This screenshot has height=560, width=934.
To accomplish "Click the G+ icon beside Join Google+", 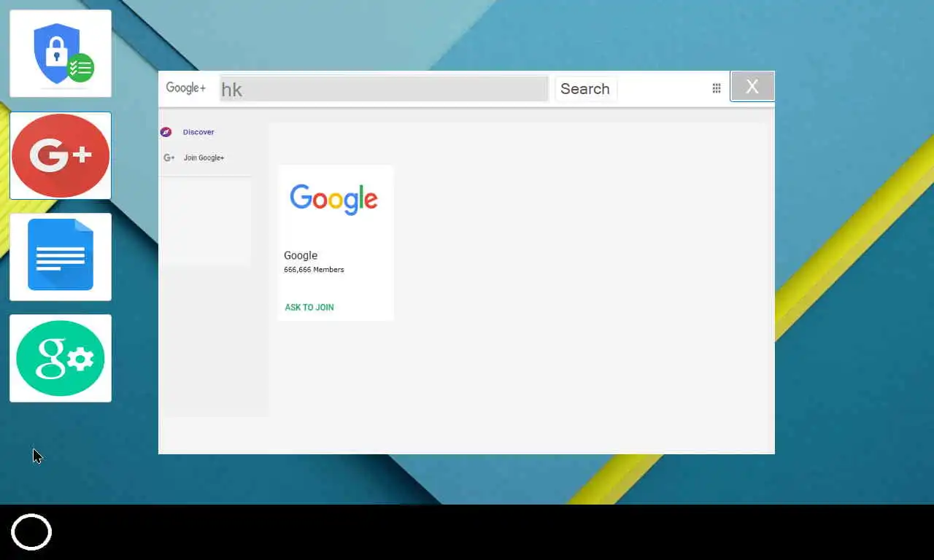I will point(169,157).
